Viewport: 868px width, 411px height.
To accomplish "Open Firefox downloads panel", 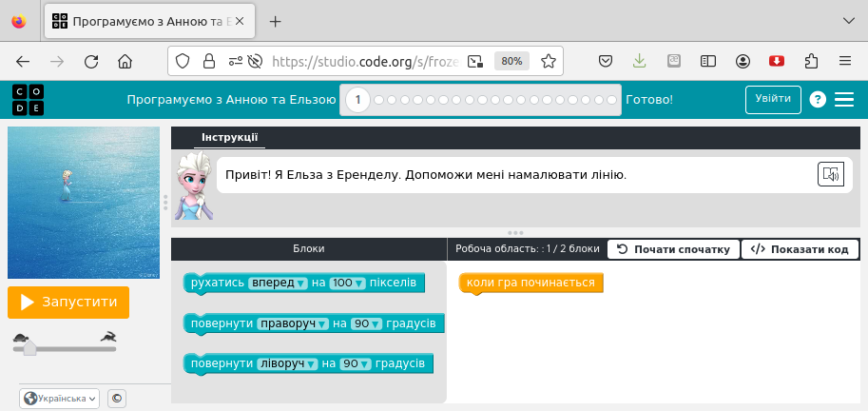I will point(640,61).
